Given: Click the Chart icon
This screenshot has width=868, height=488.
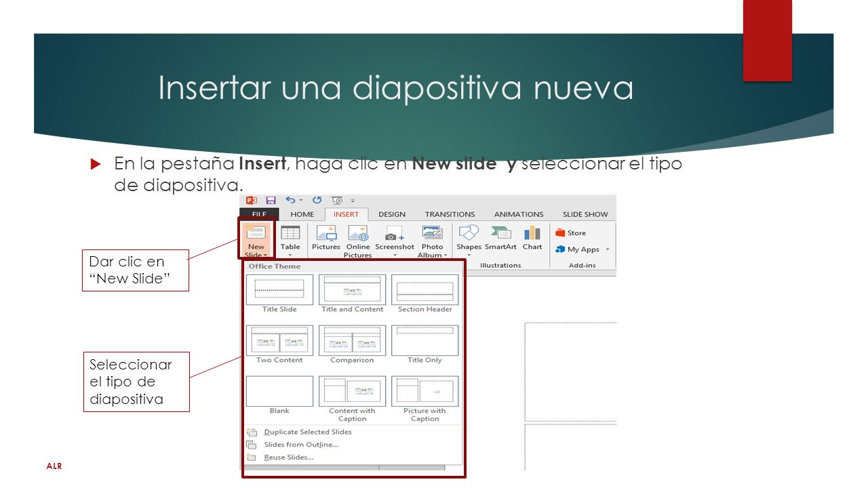Looking at the screenshot, I should (x=532, y=232).
